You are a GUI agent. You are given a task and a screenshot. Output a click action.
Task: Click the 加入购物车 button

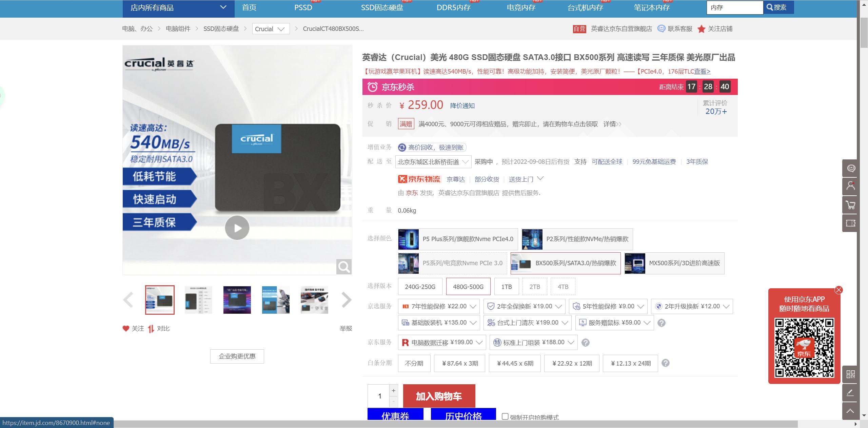coord(439,396)
